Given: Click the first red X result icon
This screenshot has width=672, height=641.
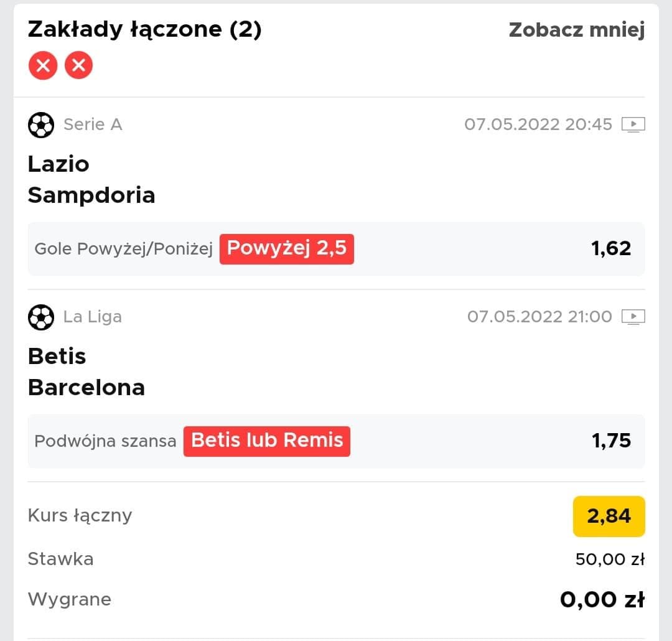Looking at the screenshot, I should 43,65.
